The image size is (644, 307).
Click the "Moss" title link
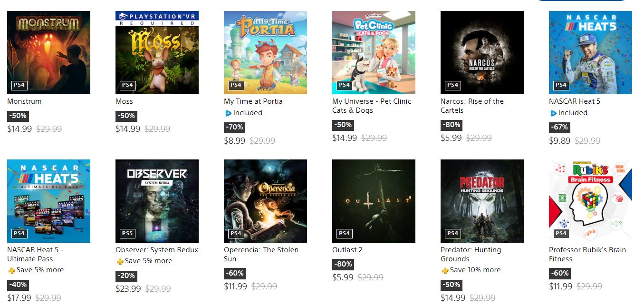[x=124, y=101]
